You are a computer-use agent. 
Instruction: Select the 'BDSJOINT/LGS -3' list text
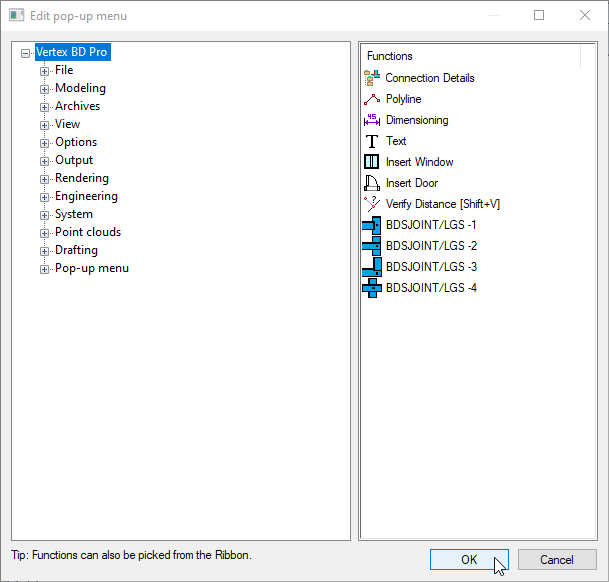point(432,267)
